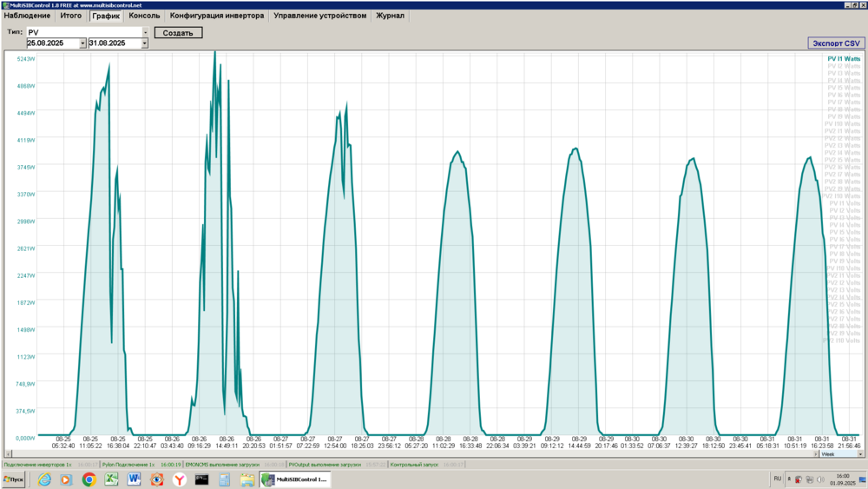Open Microsoft Word from the taskbar

point(134,479)
